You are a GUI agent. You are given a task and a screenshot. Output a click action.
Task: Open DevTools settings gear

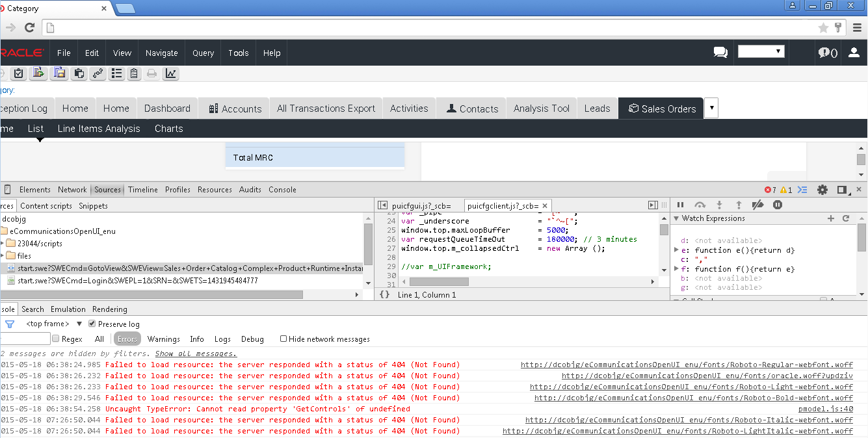(822, 190)
